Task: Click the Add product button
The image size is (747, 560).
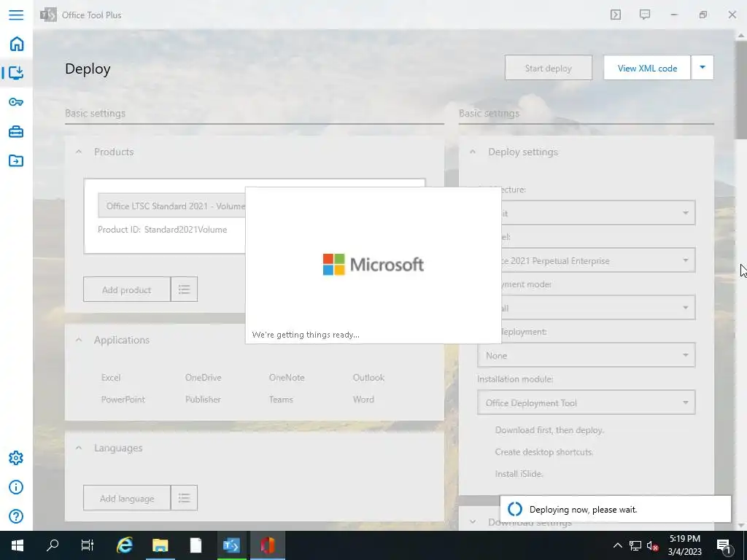Action: pyautogui.click(x=127, y=289)
